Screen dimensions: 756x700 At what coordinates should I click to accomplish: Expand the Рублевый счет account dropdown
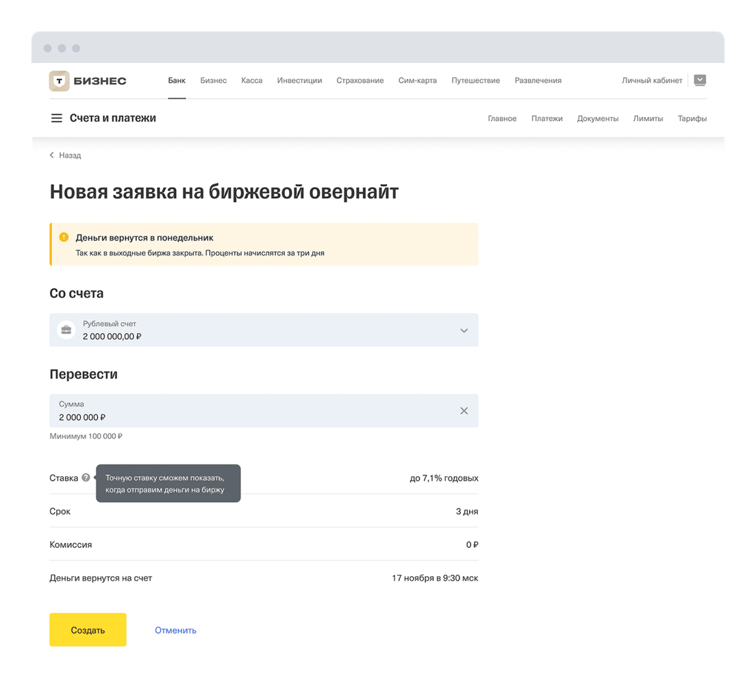tap(464, 330)
